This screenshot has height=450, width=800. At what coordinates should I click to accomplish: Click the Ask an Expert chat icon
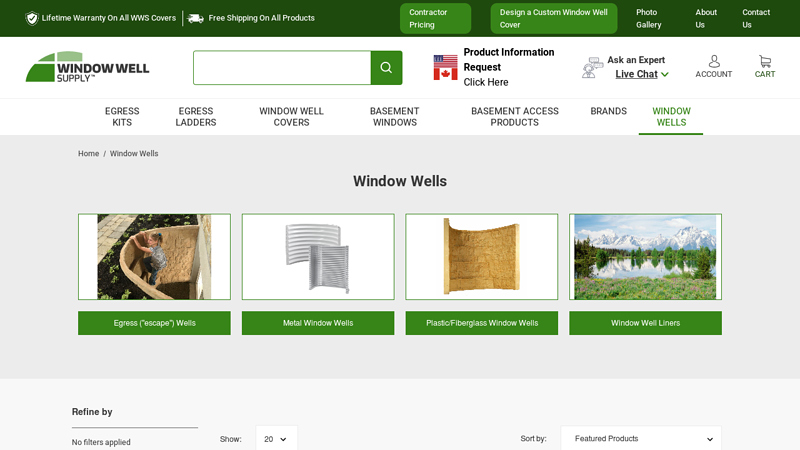(592, 67)
